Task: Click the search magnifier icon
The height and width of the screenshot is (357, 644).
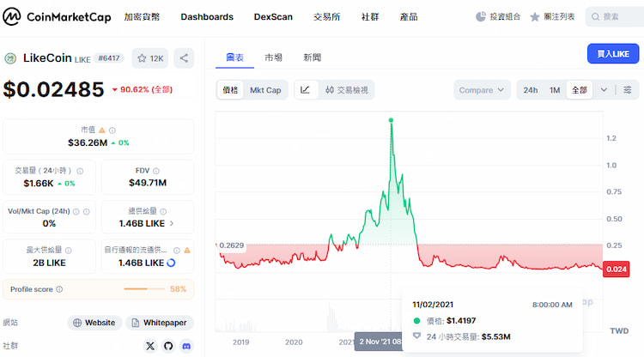Action: (595, 17)
